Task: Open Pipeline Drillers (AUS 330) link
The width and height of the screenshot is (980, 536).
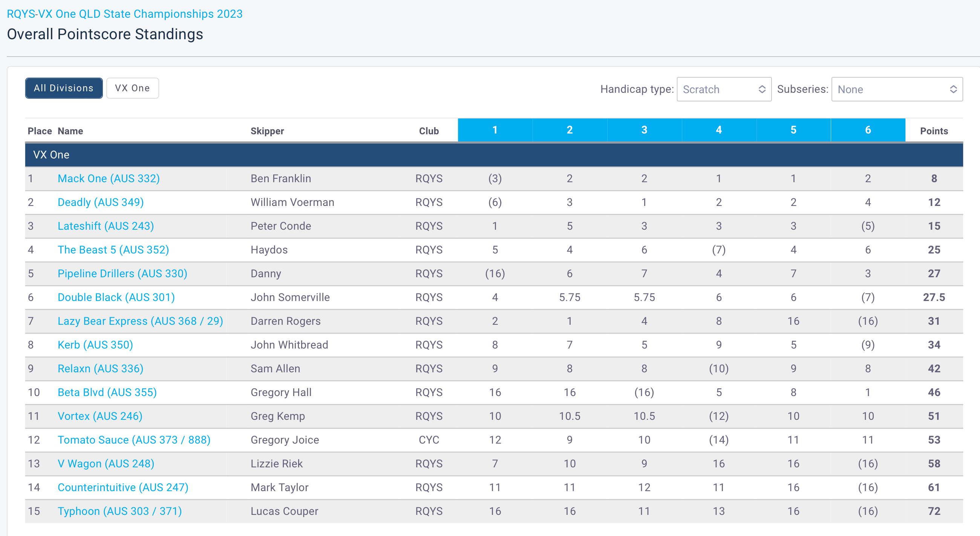Action: [122, 274]
